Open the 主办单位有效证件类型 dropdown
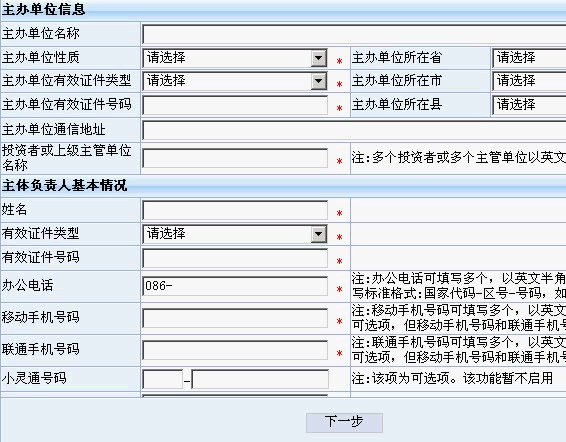 point(235,81)
